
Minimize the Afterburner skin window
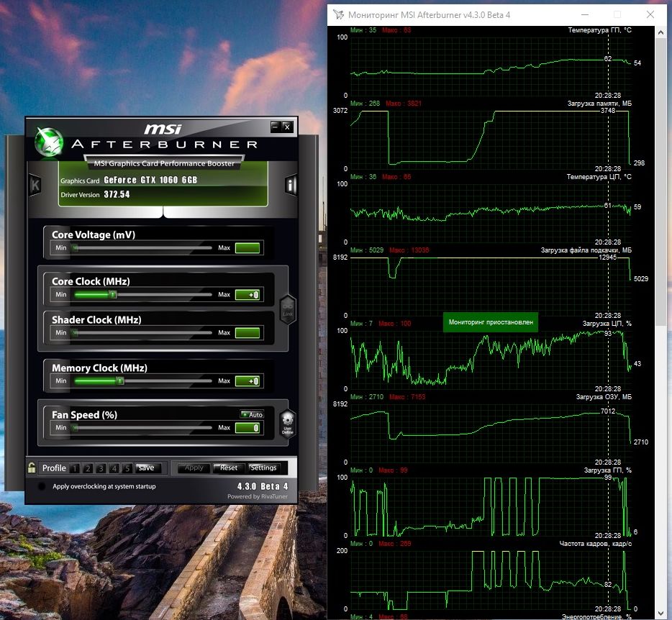pos(276,127)
